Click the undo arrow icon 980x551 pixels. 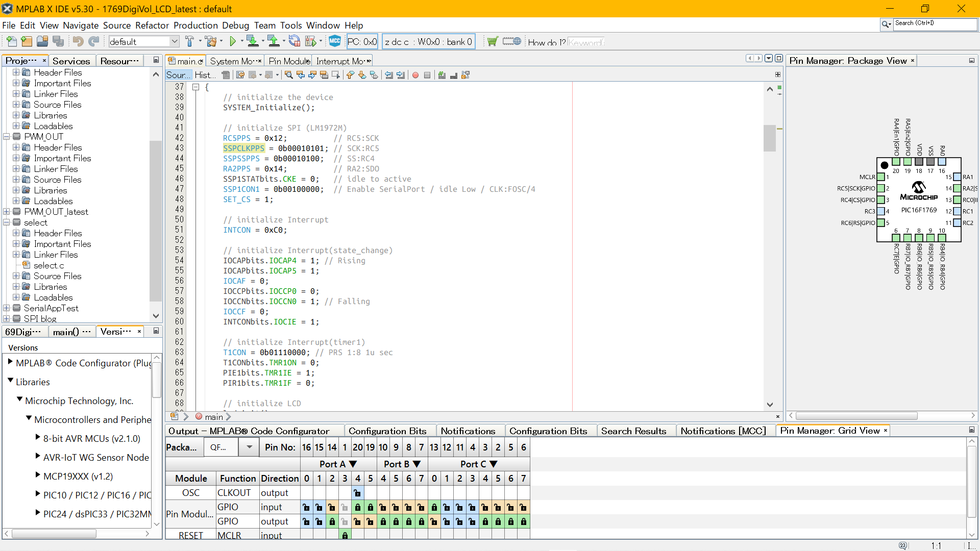tap(78, 41)
